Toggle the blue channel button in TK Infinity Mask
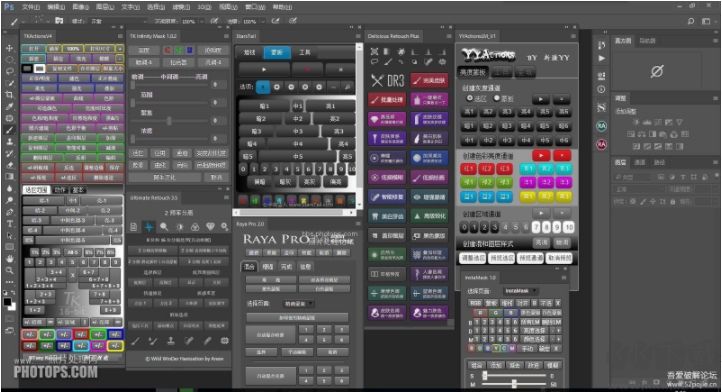 tap(189, 50)
